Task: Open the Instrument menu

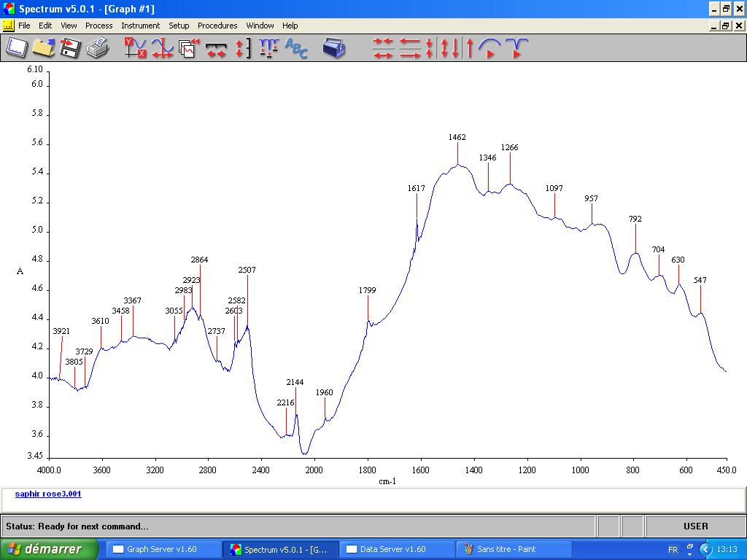Action: click(x=140, y=26)
